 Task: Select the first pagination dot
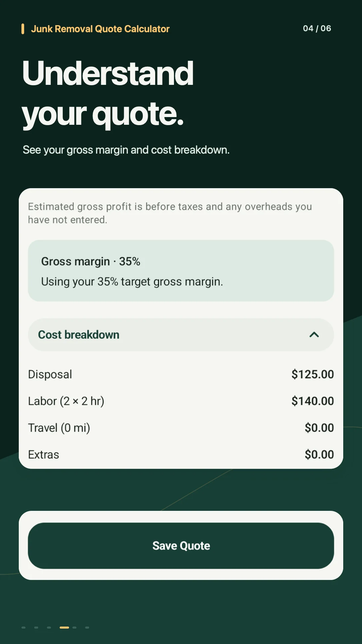coord(23,628)
